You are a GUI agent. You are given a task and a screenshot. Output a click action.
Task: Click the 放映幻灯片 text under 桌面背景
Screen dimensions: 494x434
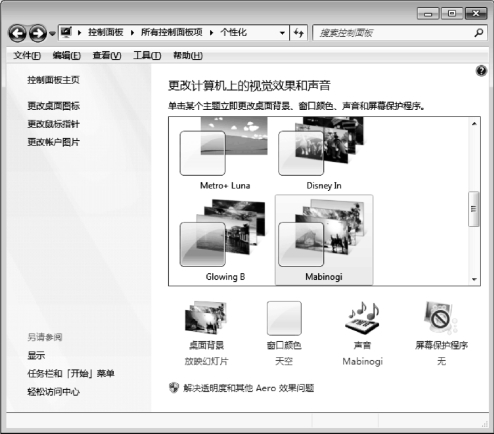coord(206,361)
